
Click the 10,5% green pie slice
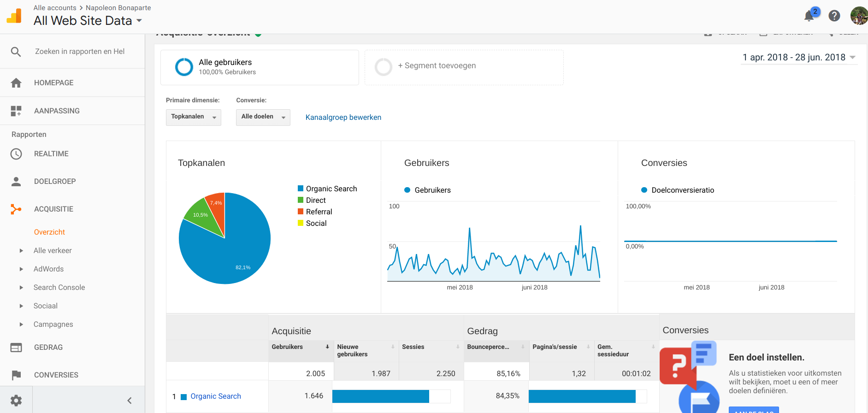click(202, 216)
